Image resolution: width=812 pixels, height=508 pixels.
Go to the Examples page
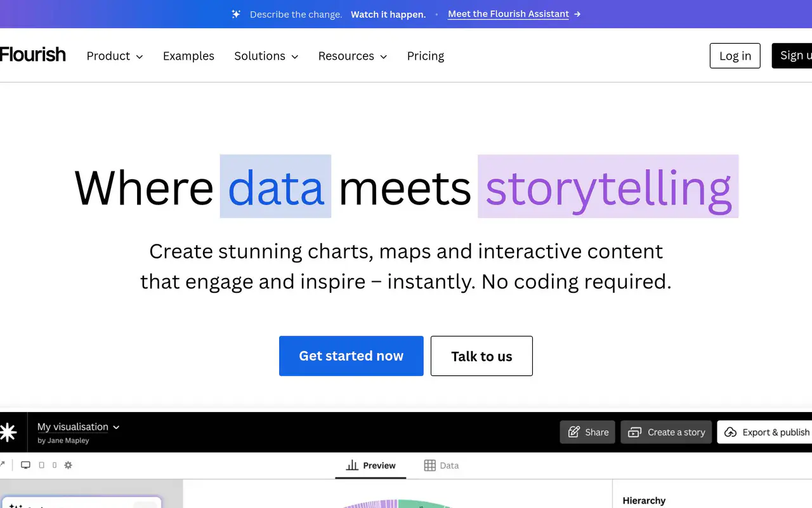[x=188, y=56]
